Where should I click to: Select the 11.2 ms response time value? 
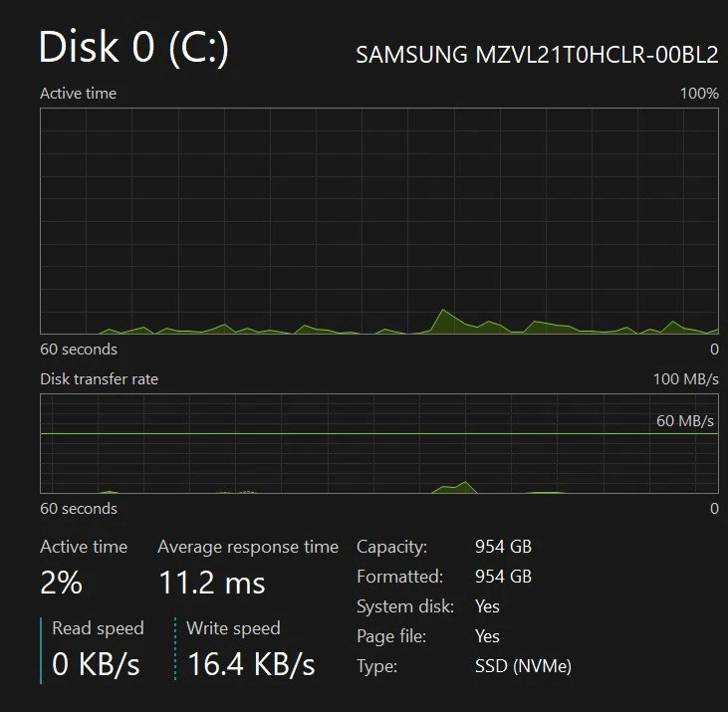tap(212, 583)
